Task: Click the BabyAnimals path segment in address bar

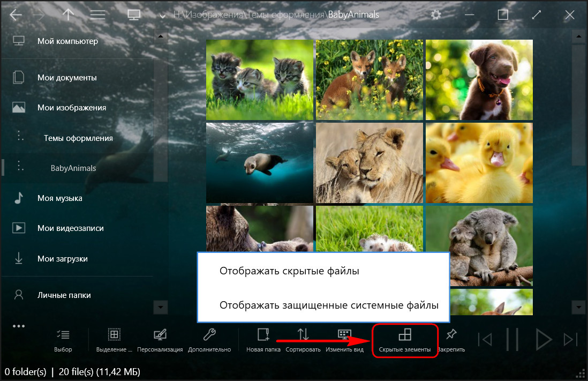Action: click(353, 14)
